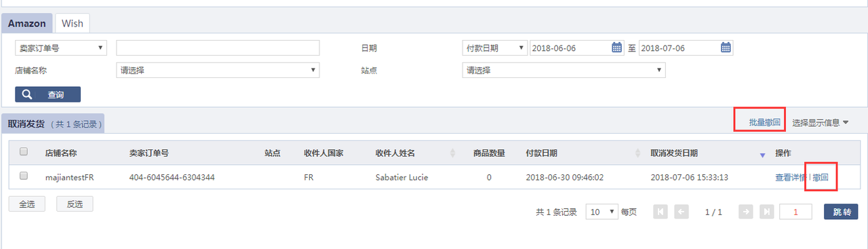Switch to the Wish tab
The image size is (868, 249).
(x=73, y=23)
